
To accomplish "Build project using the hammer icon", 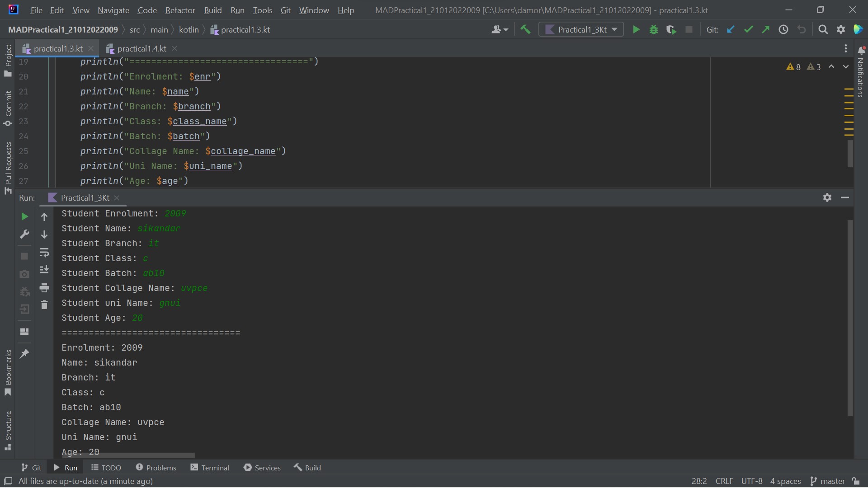I will (x=525, y=30).
